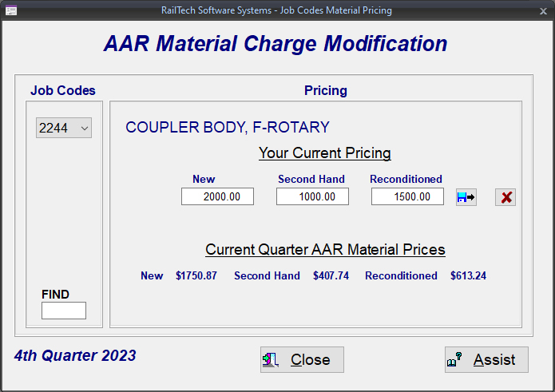Click the New price field 2000.00
This screenshot has height=392, width=555.
click(217, 196)
